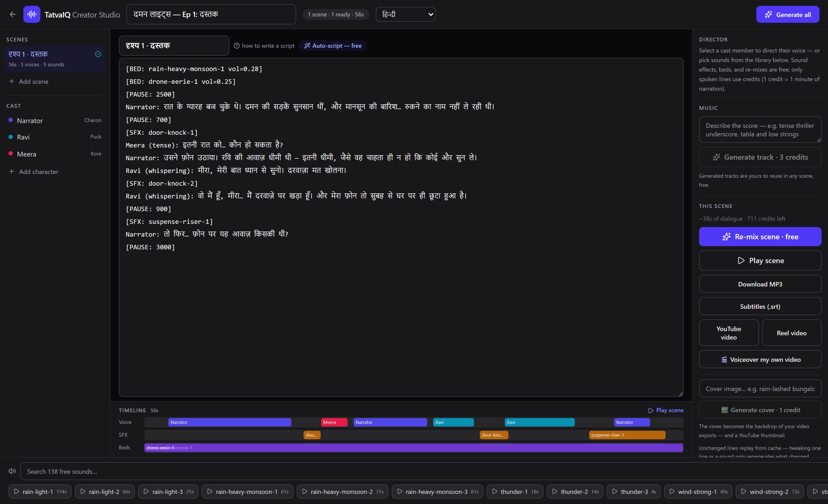Screen dimensions: 828x504
Task: Preview wind-strong-2 sound
Action: coord(770,491)
